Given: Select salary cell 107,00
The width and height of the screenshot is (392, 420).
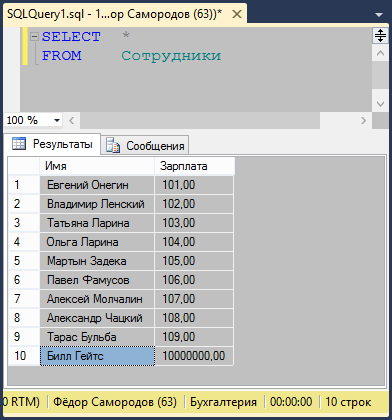Looking at the screenshot, I should (194, 299).
